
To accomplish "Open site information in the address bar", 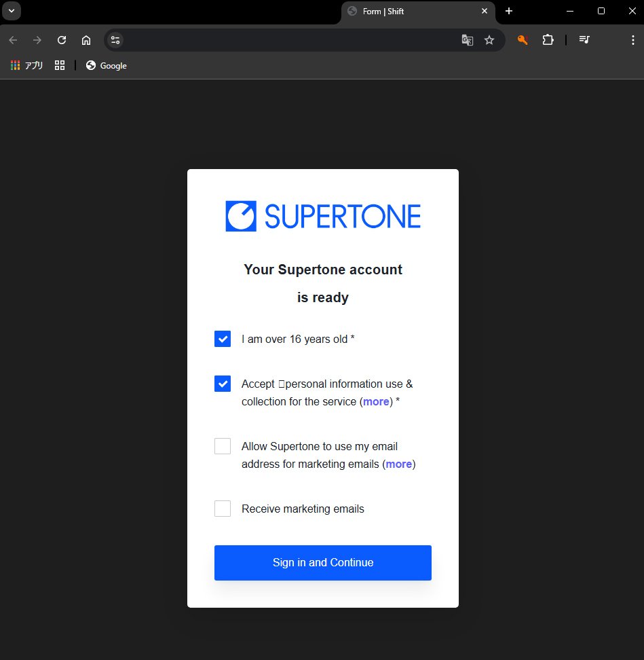I will (115, 39).
